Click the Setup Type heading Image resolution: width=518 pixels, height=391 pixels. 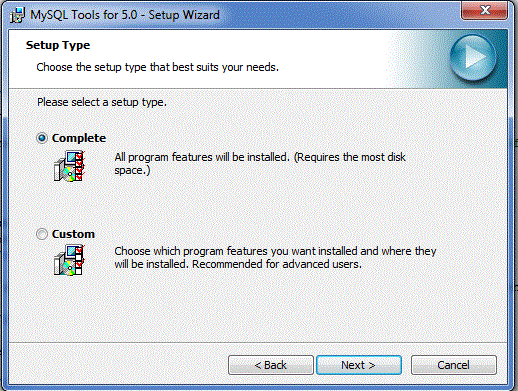coord(58,45)
